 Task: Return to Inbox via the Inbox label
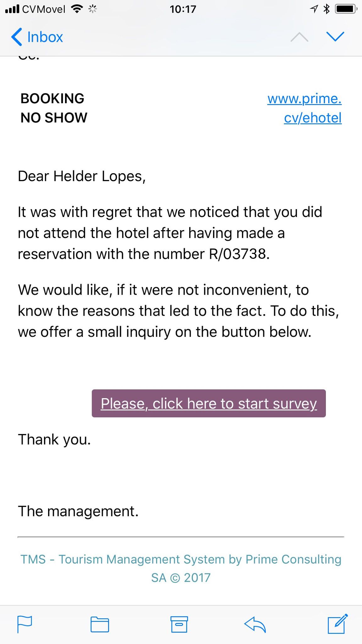[x=45, y=37]
